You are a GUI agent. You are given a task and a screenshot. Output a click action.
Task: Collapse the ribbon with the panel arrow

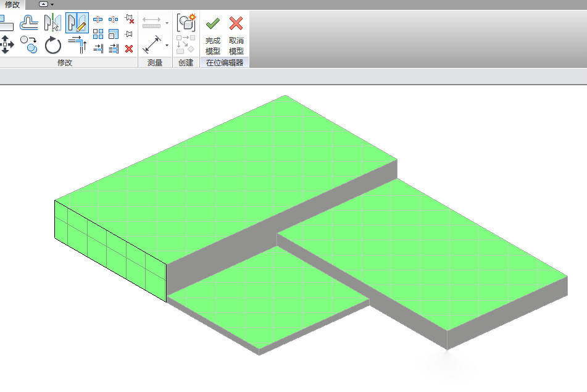click(x=42, y=4)
